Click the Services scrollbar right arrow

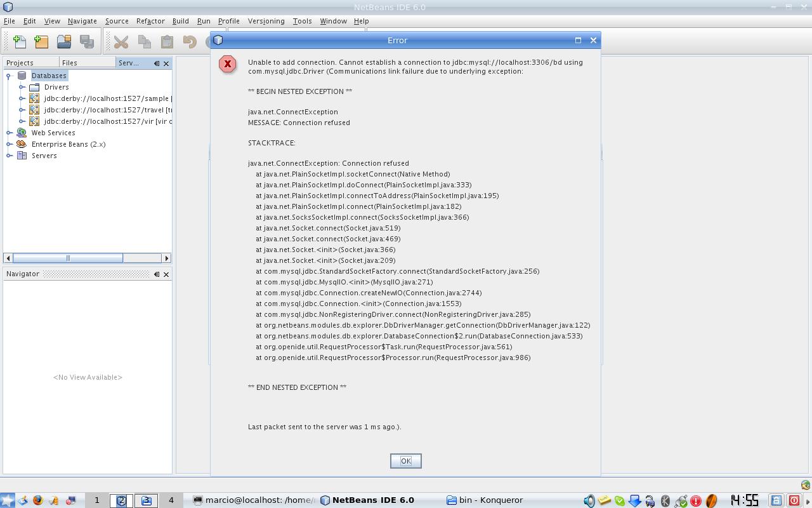coord(167,258)
